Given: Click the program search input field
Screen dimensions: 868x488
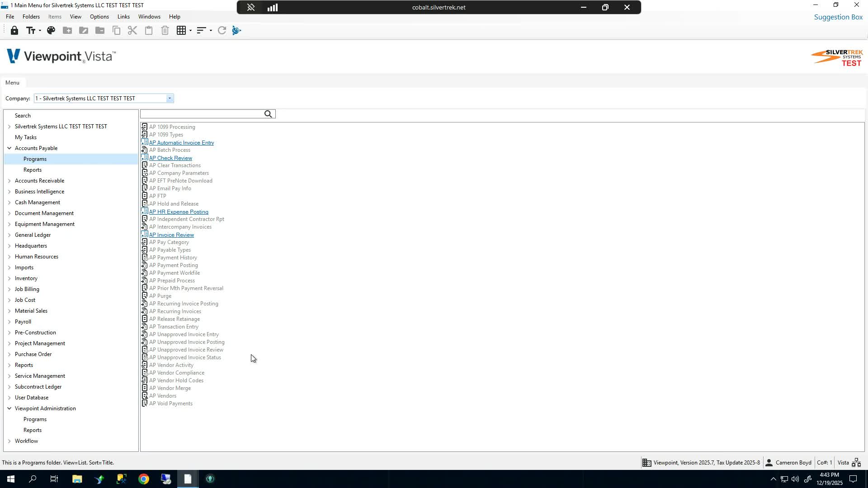Looking at the screenshot, I should pos(202,114).
